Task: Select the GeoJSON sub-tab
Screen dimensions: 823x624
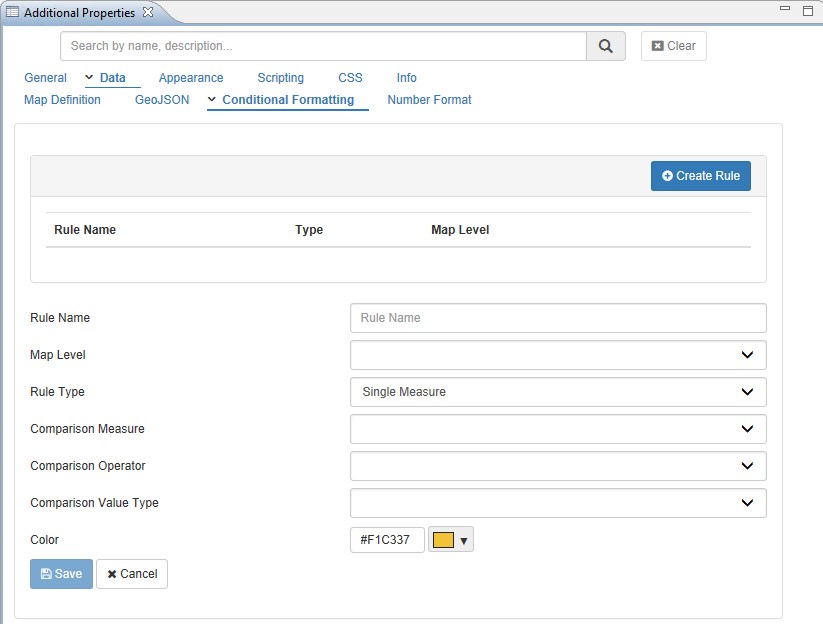Action: (x=162, y=100)
